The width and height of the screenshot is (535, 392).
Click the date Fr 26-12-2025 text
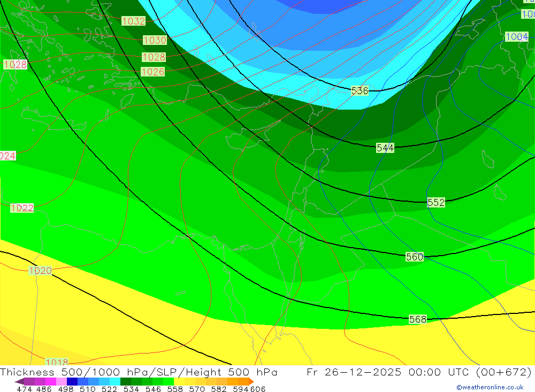(x=354, y=372)
